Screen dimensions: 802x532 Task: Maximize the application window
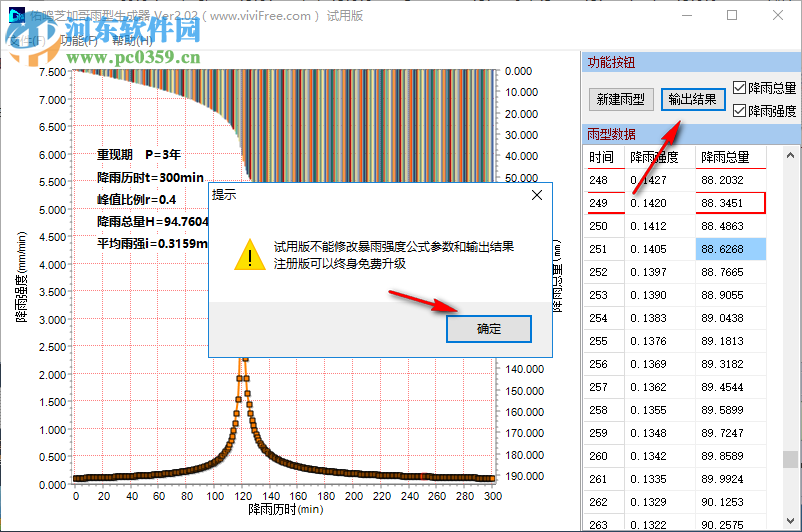(x=732, y=15)
